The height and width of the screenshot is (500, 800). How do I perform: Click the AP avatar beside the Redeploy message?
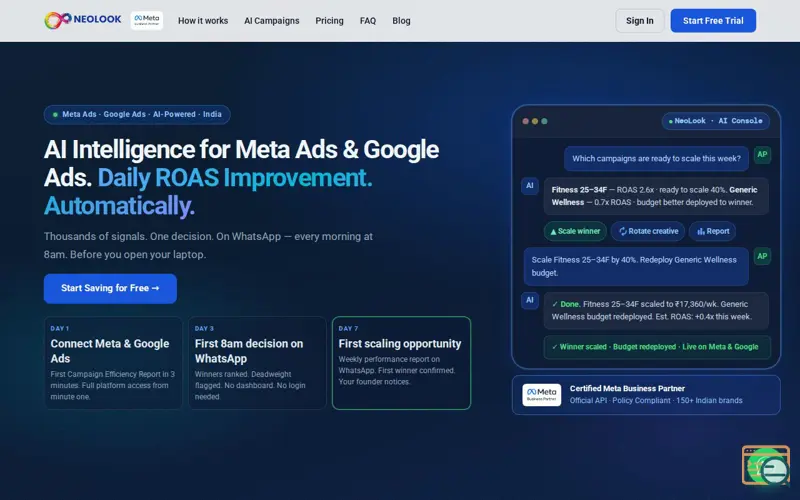pyautogui.click(x=762, y=256)
